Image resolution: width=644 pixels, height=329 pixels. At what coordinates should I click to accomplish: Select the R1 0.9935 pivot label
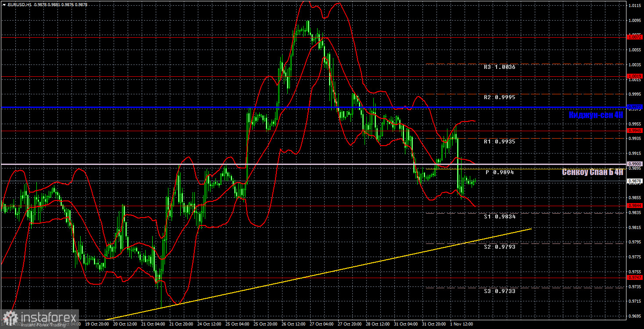500,142
